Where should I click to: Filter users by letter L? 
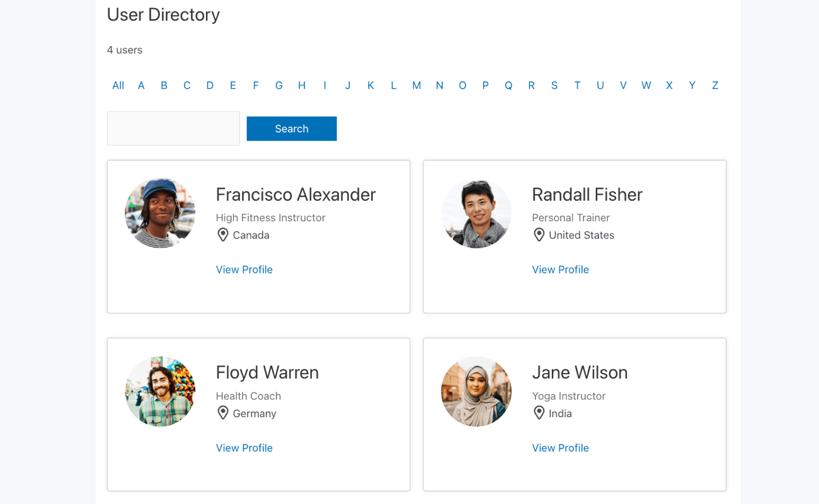click(x=394, y=86)
